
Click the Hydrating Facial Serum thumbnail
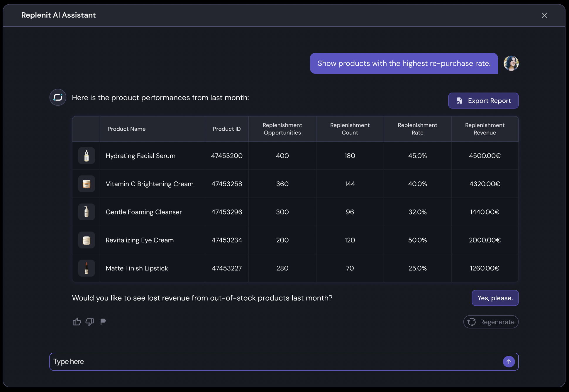[x=86, y=156]
